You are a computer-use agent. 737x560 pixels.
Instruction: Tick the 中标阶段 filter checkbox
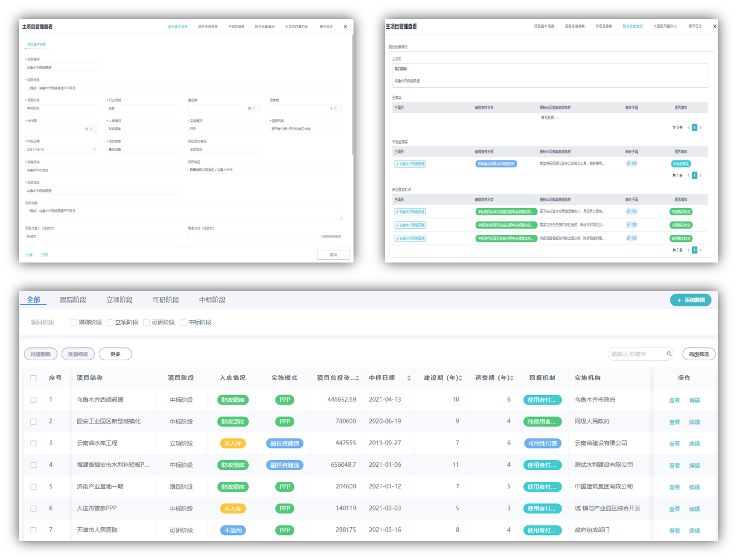point(183,322)
